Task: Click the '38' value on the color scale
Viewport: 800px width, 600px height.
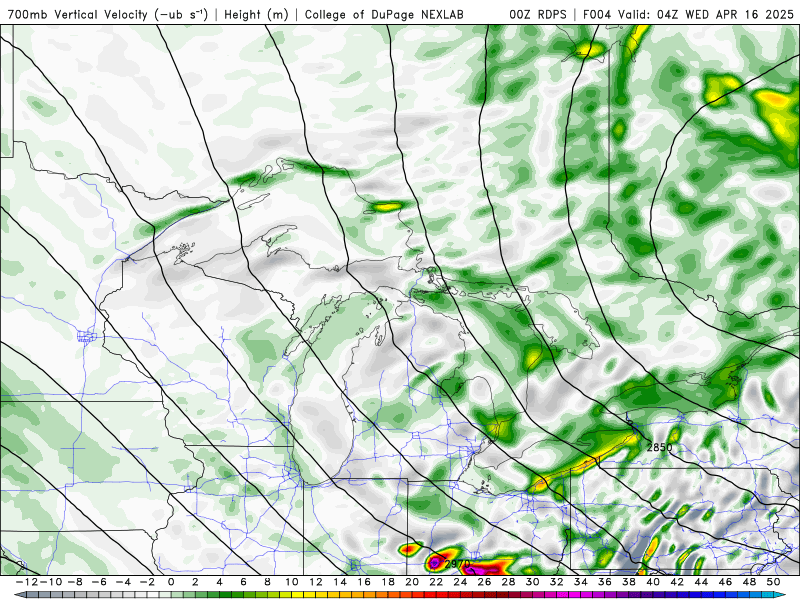Action: tap(629, 582)
